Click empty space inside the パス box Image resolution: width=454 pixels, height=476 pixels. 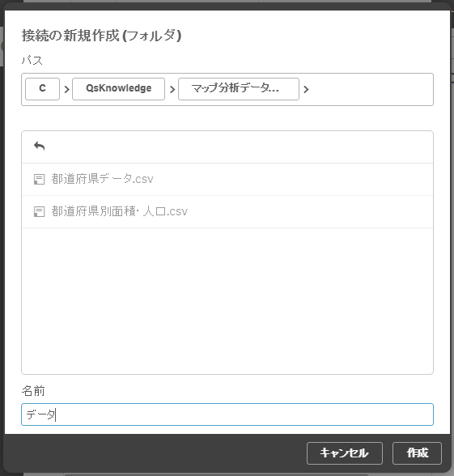pyautogui.click(x=371, y=89)
